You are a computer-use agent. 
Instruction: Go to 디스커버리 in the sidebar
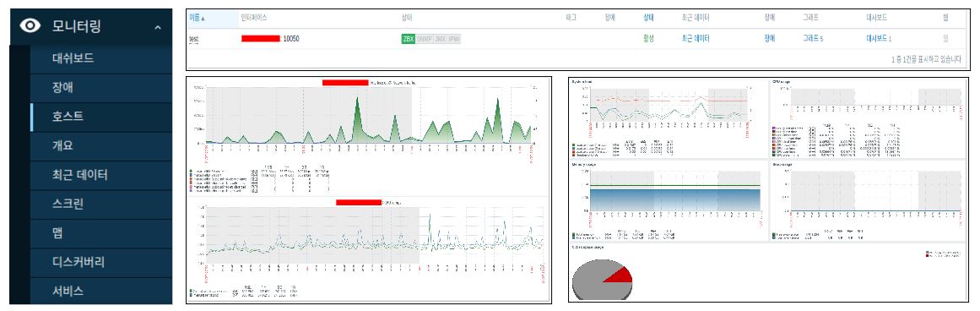[79, 262]
